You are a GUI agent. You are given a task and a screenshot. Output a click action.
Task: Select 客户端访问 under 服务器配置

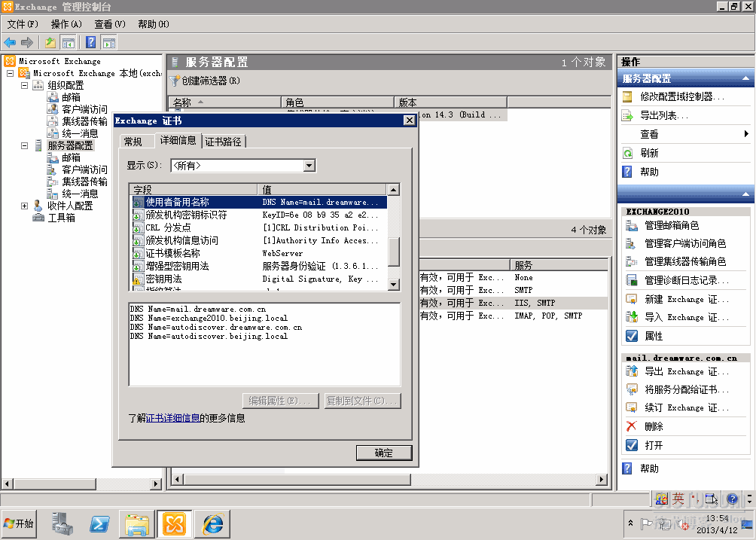point(84,169)
